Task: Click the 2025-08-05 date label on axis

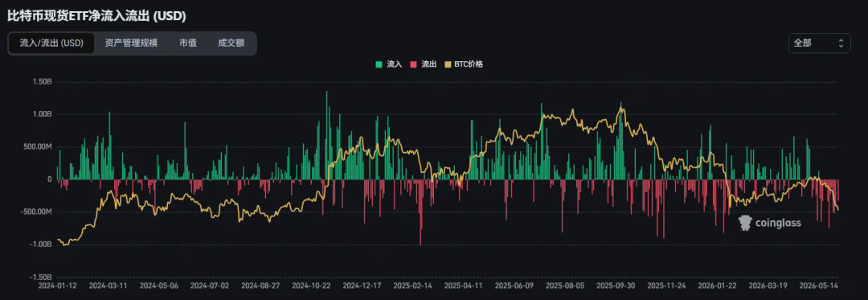Action: (564, 286)
